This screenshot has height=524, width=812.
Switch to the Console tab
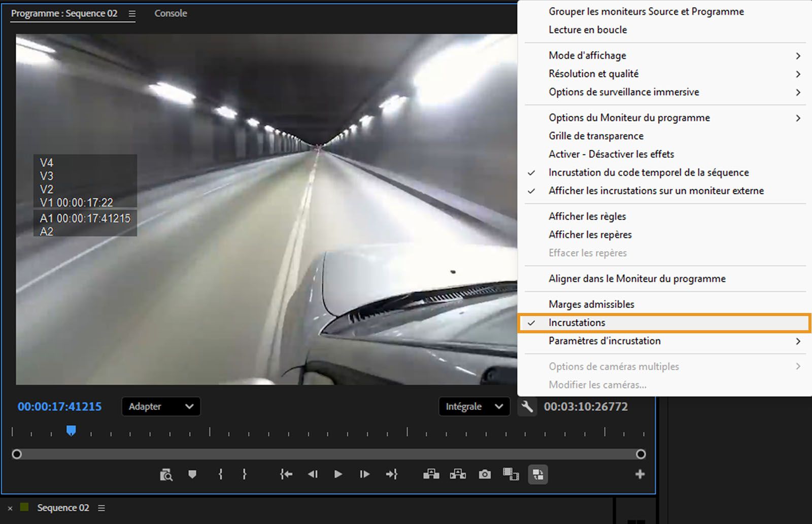[170, 13]
